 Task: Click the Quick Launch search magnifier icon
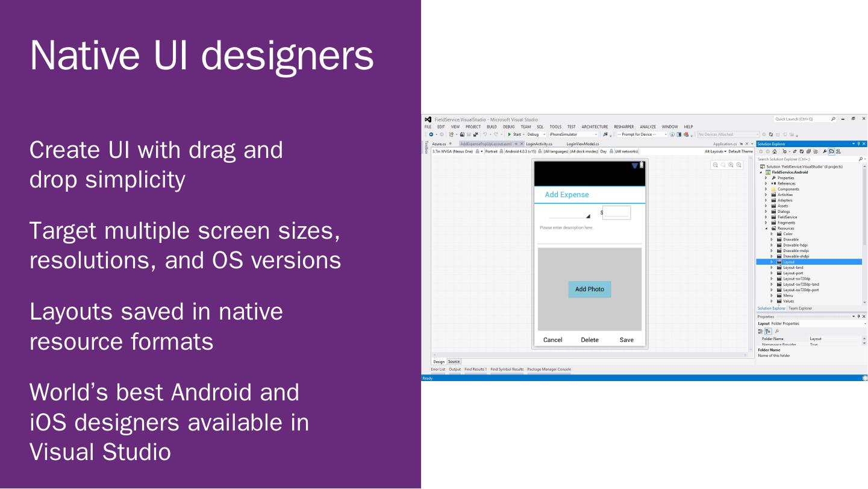[833, 119]
